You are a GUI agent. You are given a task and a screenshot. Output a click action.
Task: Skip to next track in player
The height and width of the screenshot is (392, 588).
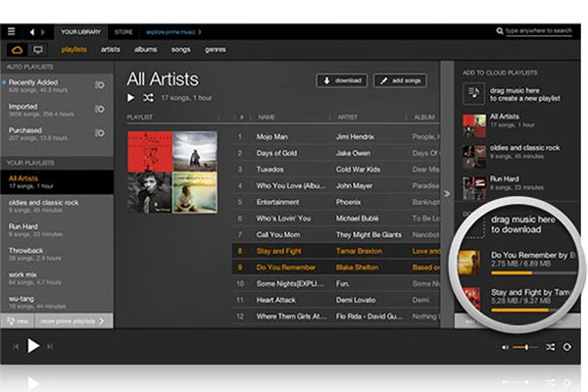[x=50, y=347]
